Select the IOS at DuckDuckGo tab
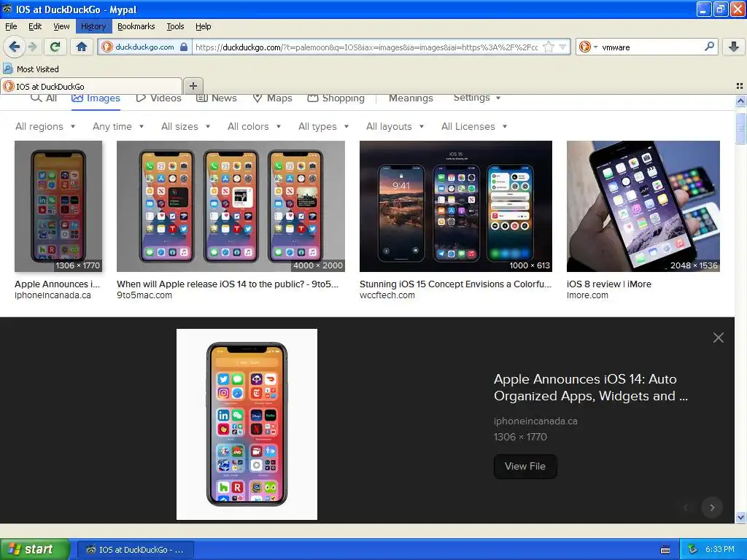Screen dimensions: 747x560 click(91, 86)
